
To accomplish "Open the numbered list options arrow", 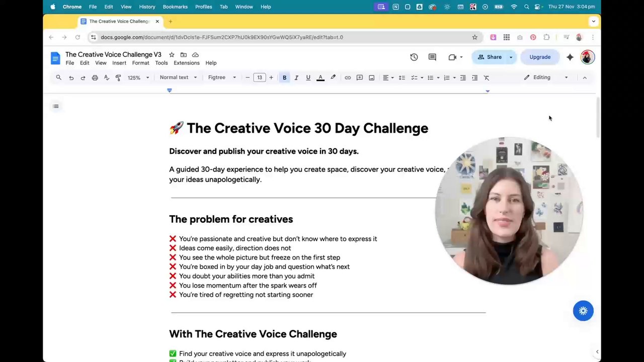I will click(x=454, y=77).
